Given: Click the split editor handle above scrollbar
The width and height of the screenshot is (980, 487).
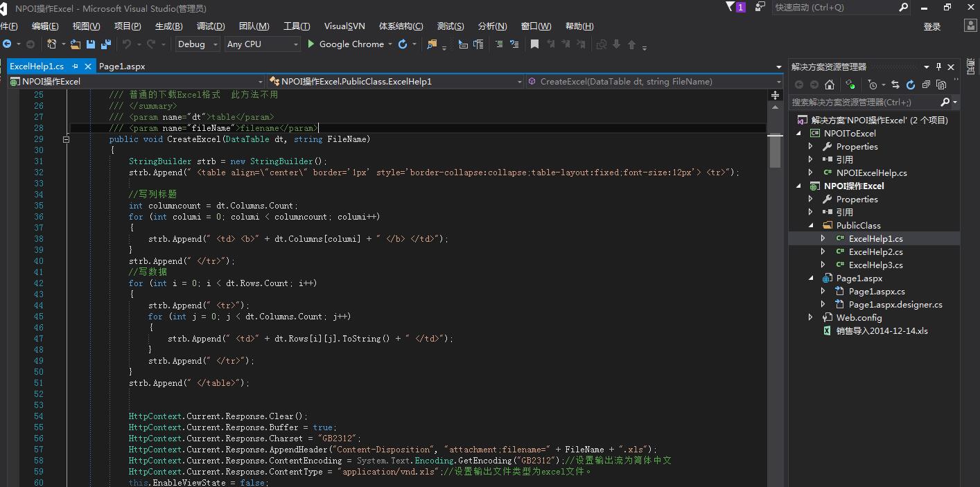Looking at the screenshot, I should [775, 96].
